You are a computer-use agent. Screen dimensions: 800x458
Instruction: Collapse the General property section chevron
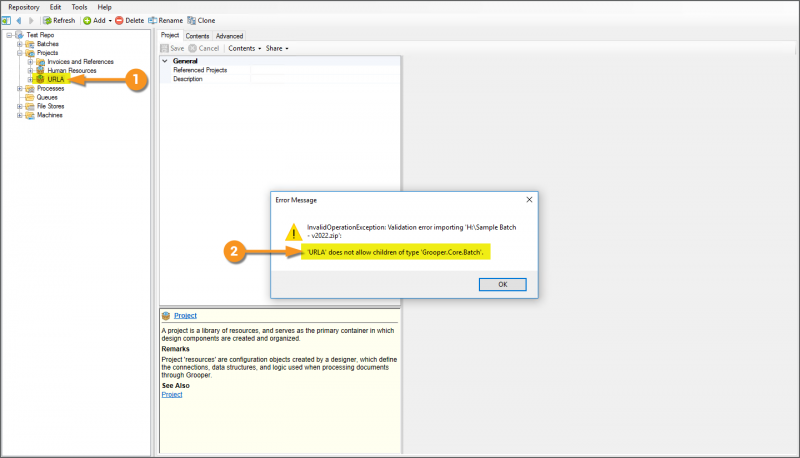coord(165,61)
